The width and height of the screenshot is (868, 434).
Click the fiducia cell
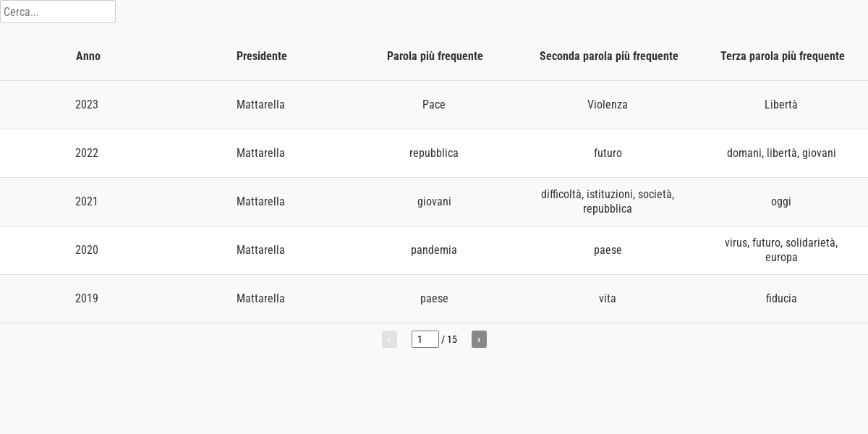point(781,299)
